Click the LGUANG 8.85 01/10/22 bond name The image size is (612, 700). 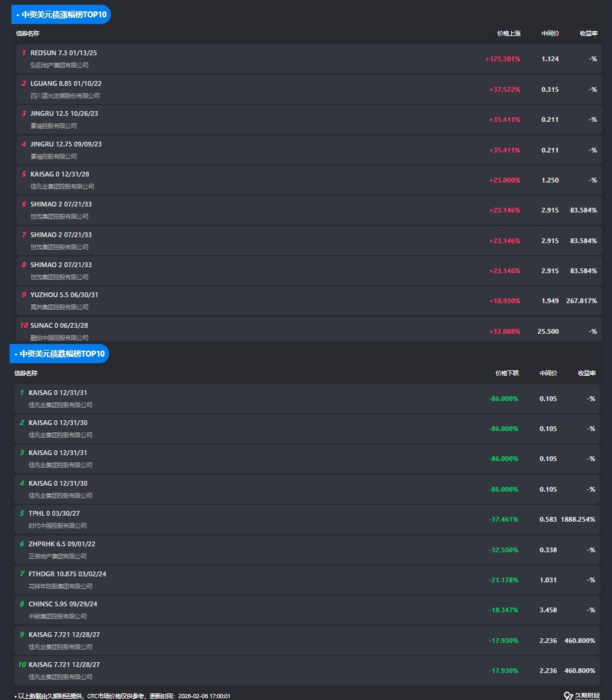pos(66,83)
